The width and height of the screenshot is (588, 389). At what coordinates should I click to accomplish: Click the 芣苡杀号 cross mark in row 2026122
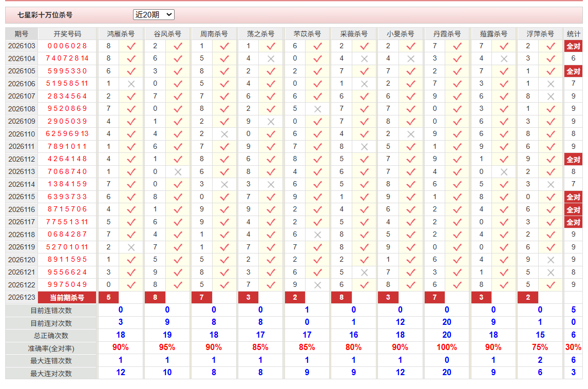[318, 285]
